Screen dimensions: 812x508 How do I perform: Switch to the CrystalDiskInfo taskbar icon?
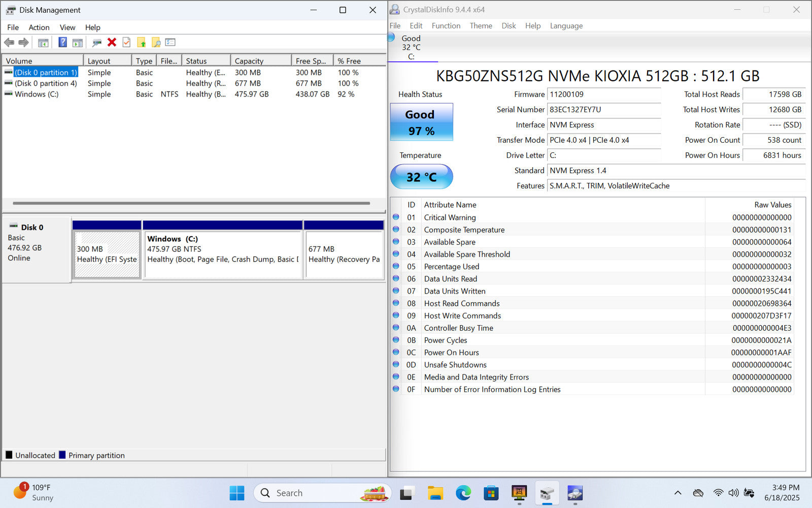point(574,493)
